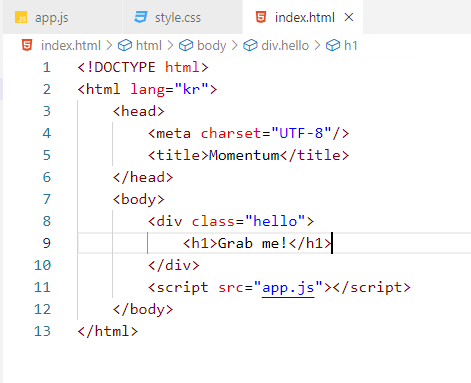471x383 pixels.
Task: Click the closing </head> tag
Action: click(x=143, y=177)
